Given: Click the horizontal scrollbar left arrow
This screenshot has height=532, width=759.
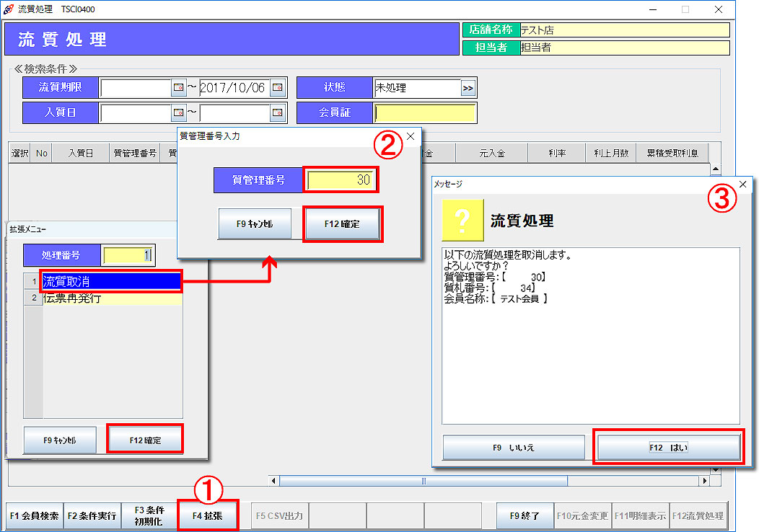Looking at the screenshot, I should (273, 481).
